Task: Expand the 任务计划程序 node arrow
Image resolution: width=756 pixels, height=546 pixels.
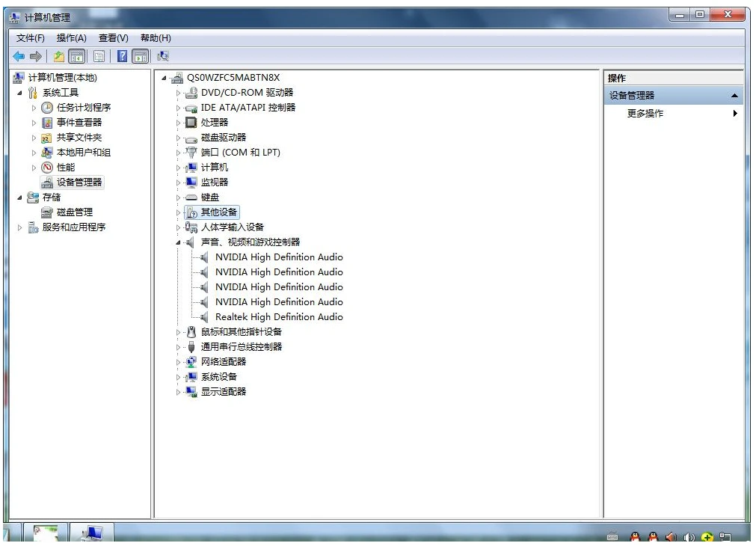Action: click(x=34, y=108)
